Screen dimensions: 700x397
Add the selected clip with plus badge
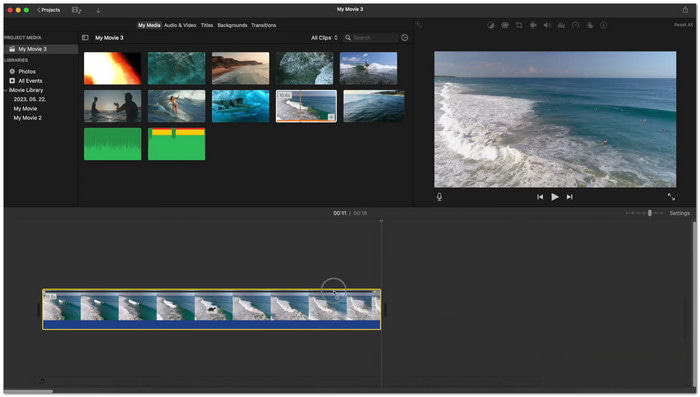331,117
